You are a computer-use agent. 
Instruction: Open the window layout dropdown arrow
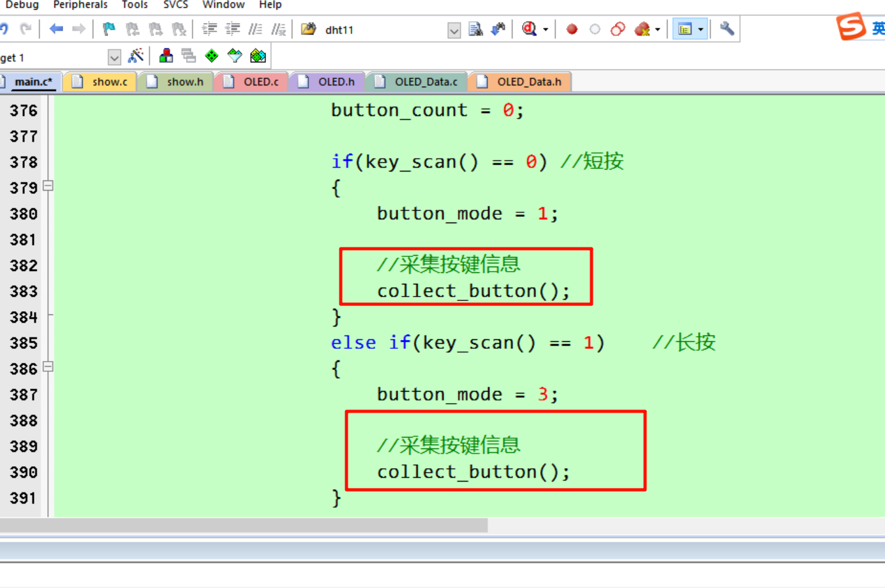(701, 29)
